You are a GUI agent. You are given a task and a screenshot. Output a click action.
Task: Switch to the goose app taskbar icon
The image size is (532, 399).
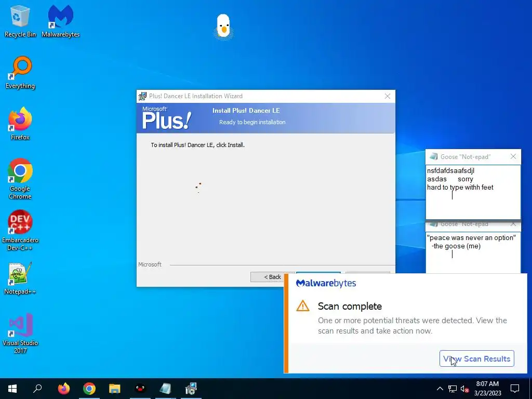pos(140,389)
